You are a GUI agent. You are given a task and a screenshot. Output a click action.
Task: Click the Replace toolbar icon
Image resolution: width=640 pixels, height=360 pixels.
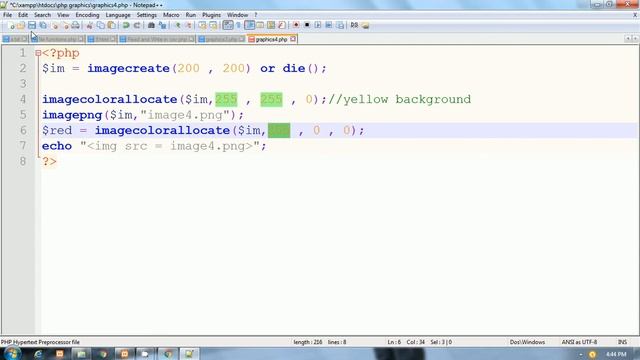click(162, 25)
